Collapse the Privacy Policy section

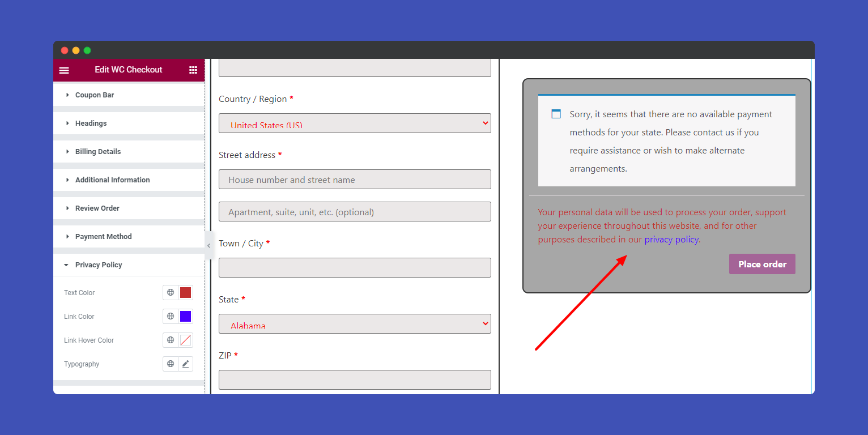click(x=99, y=265)
